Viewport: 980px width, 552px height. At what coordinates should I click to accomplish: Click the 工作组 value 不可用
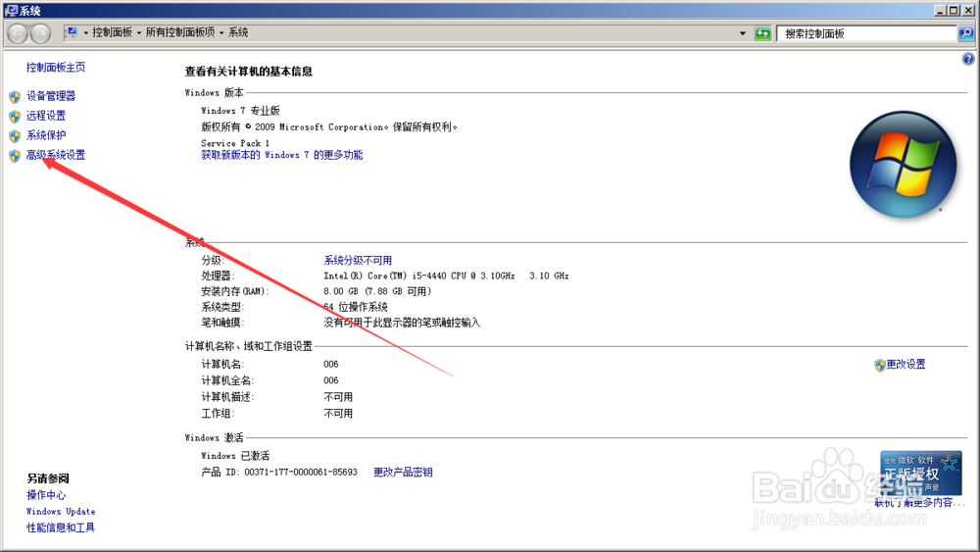pyautogui.click(x=338, y=413)
